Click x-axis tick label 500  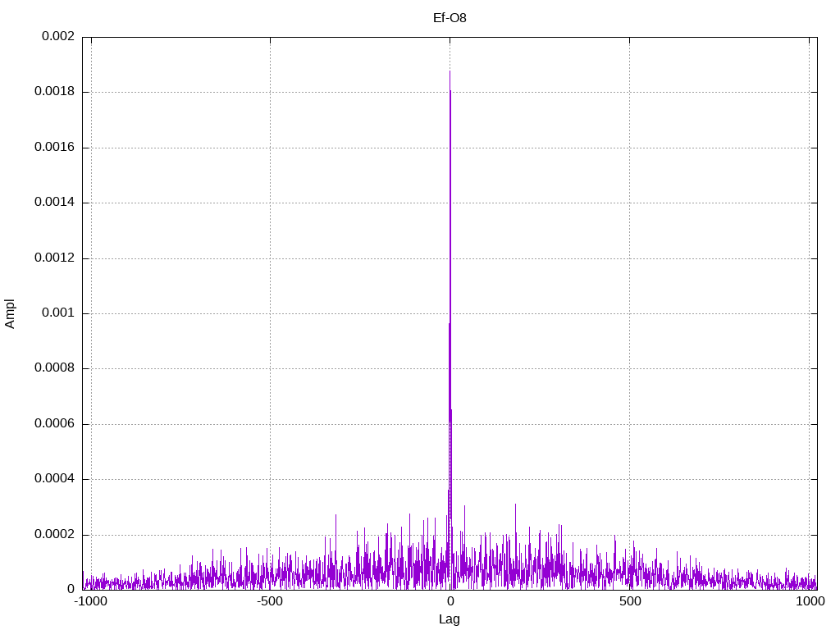630,601
